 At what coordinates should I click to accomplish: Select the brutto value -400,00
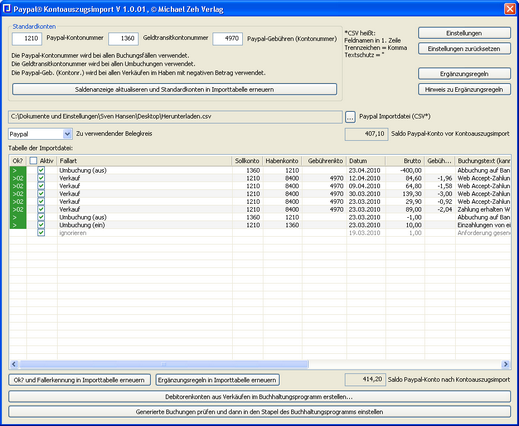(x=405, y=170)
